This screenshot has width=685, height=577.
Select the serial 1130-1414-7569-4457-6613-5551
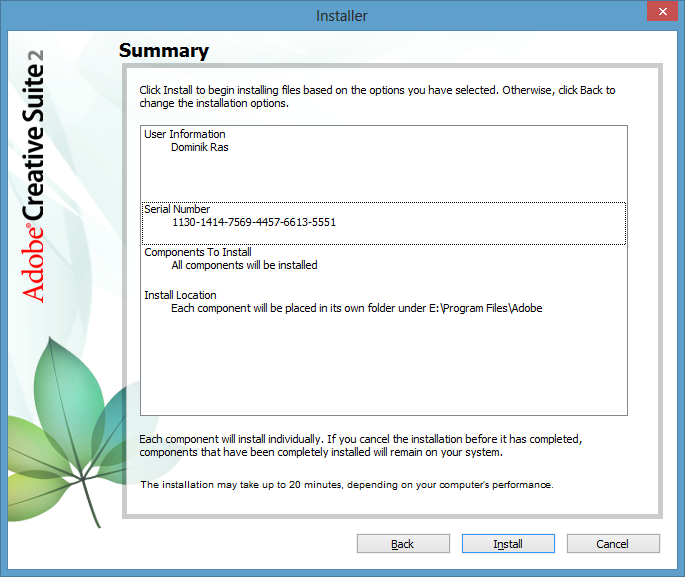254,222
